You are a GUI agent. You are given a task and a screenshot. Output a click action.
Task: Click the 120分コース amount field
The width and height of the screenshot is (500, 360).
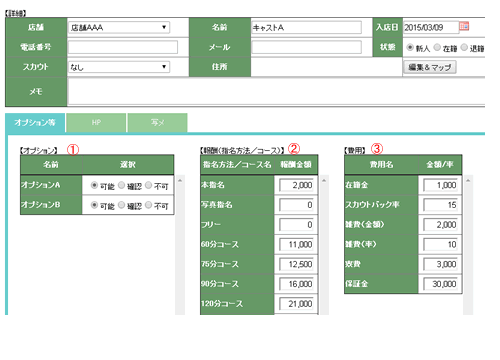point(296,304)
